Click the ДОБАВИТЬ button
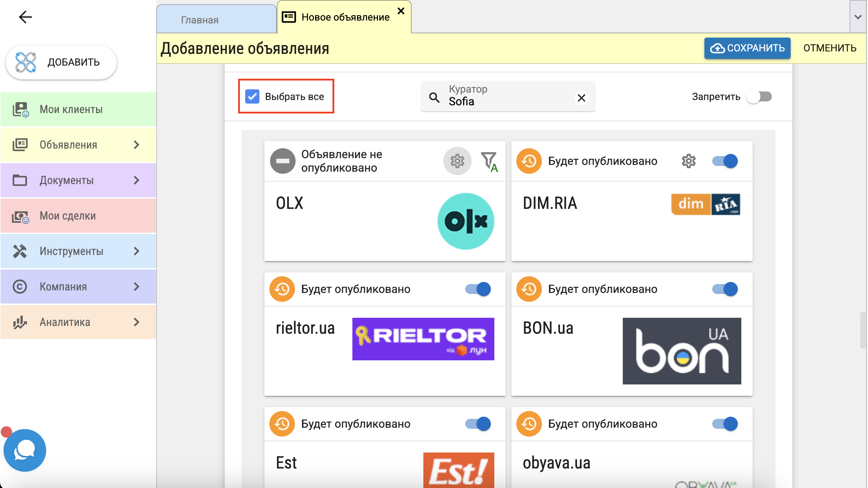 click(x=61, y=62)
